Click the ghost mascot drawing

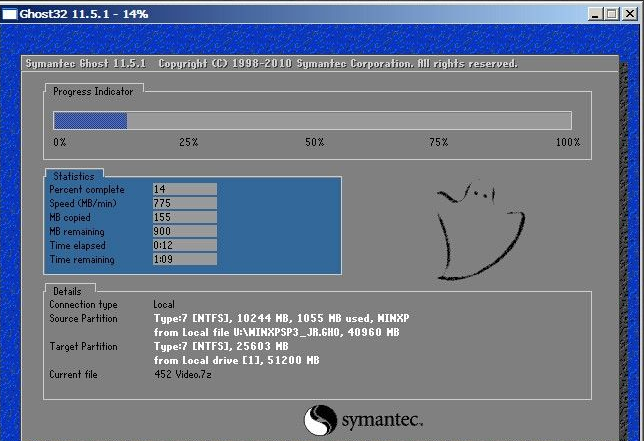(x=481, y=231)
